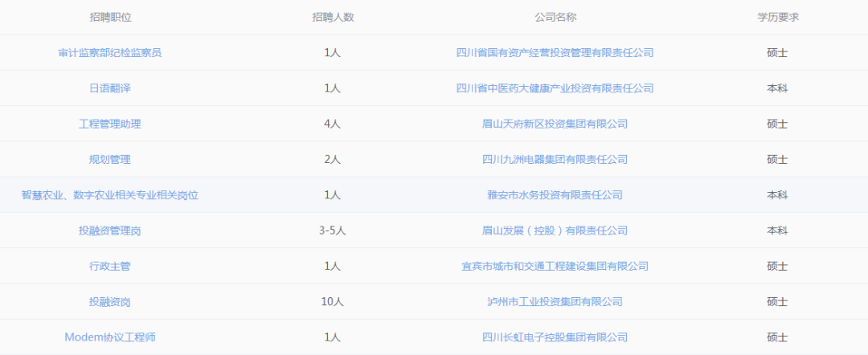Select the 4人 headcount cell
868x355 pixels.
tap(332, 124)
